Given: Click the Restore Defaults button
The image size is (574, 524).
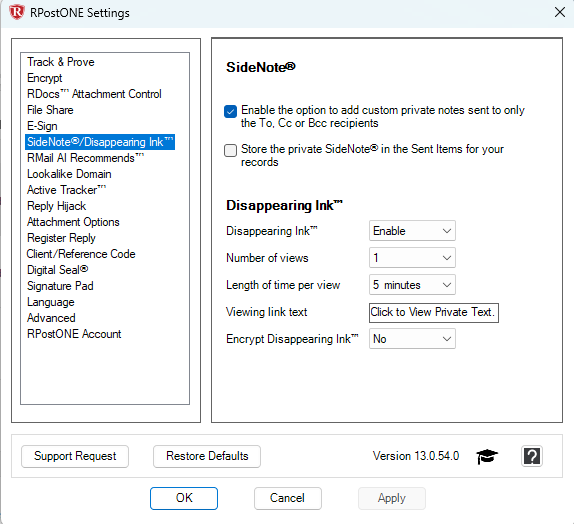Looking at the screenshot, I should 207,456.
